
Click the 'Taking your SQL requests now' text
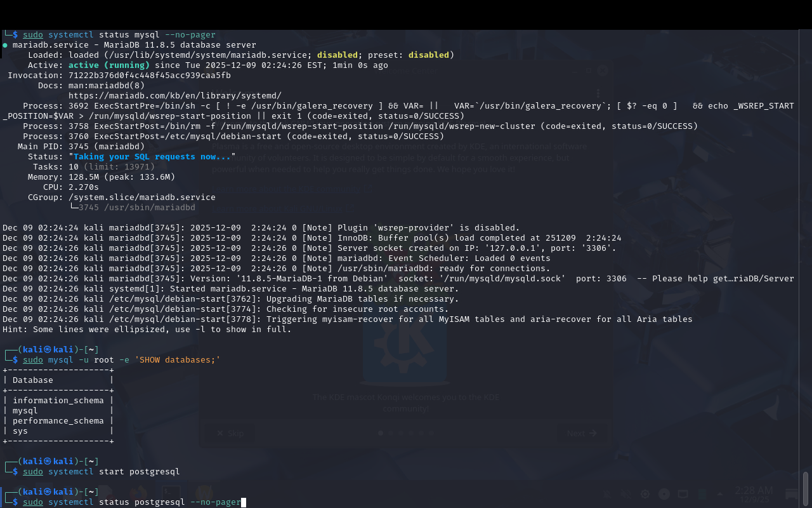[x=153, y=156]
